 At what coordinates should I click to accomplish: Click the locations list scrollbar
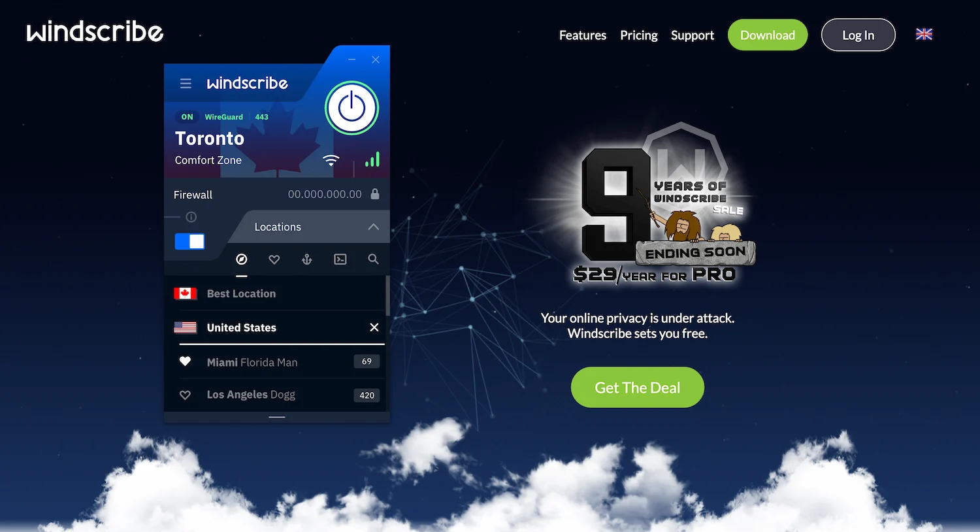(x=387, y=296)
